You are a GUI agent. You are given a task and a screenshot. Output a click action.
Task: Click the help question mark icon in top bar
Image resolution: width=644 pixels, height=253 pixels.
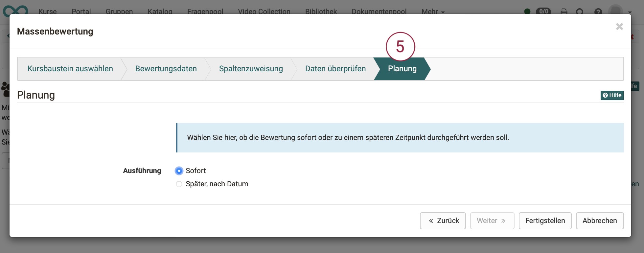coord(598,12)
